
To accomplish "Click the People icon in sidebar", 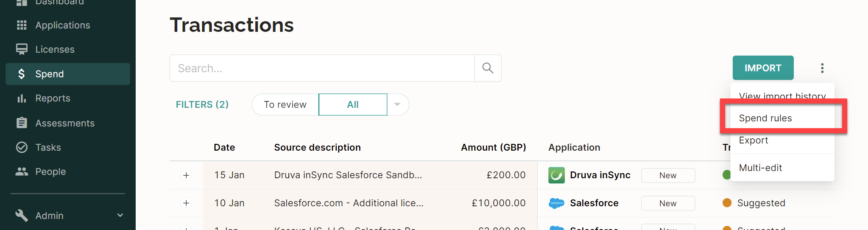I will [22, 171].
